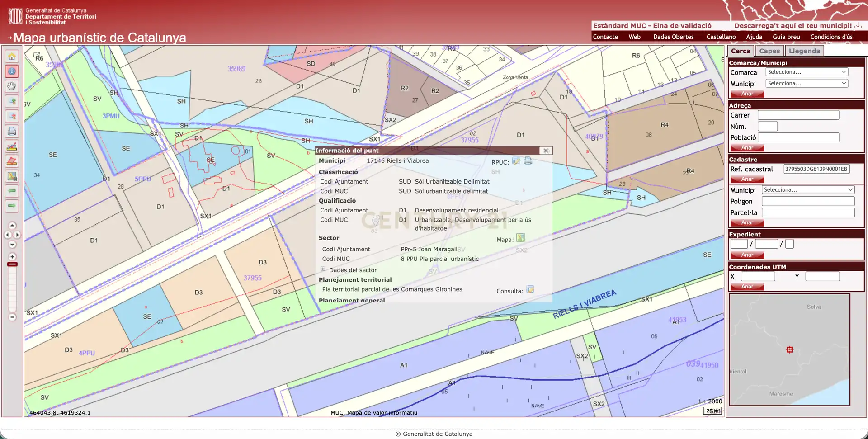The height and width of the screenshot is (439, 868).
Task: Go to next map view arrow
Action: pos(12,206)
